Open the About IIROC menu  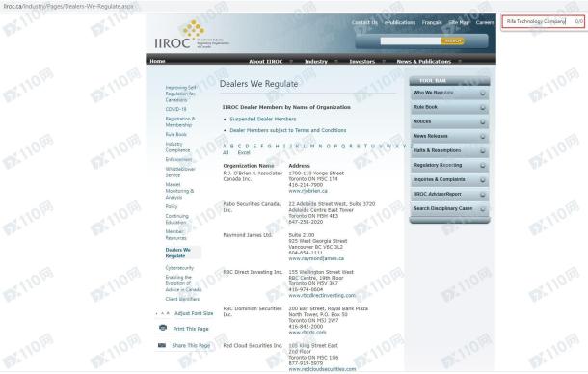click(x=265, y=61)
